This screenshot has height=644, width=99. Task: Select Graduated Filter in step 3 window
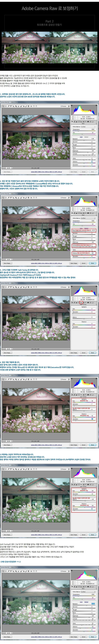[x=28, y=287]
